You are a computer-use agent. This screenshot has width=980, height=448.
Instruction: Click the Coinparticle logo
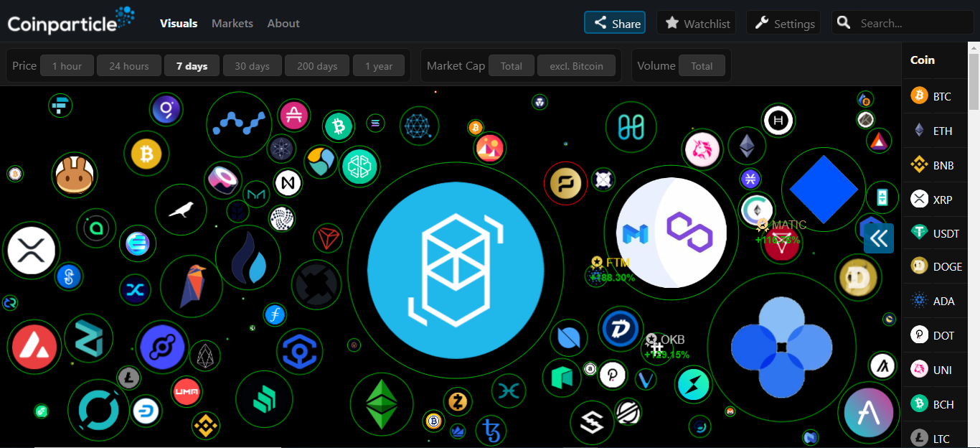click(x=71, y=22)
